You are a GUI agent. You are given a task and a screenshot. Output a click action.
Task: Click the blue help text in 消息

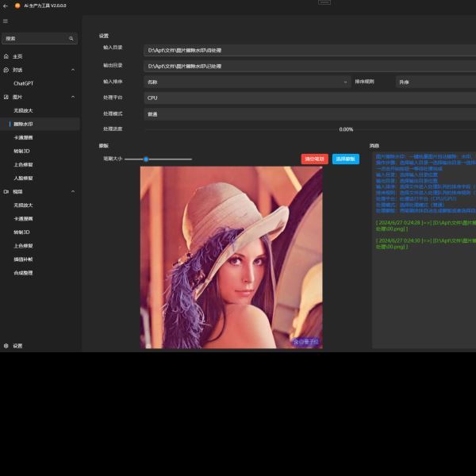(x=426, y=184)
